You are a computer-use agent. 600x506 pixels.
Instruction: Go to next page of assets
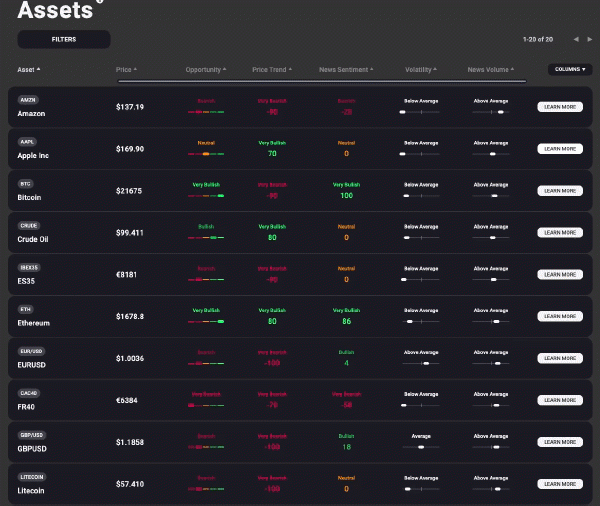(x=590, y=39)
